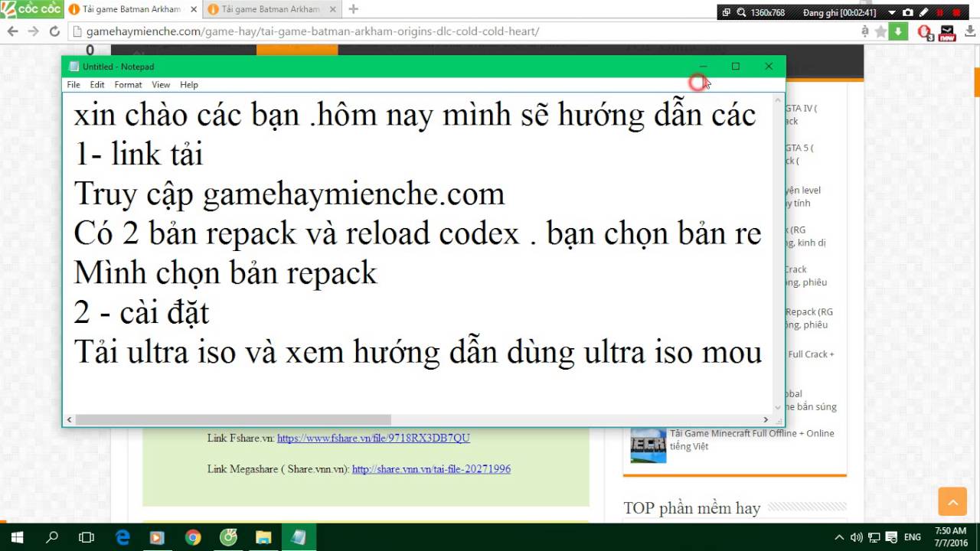This screenshot has height=551, width=980.
Task: Open Action Center notifications icon
Action: pyautogui.click(x=892, y=537)
